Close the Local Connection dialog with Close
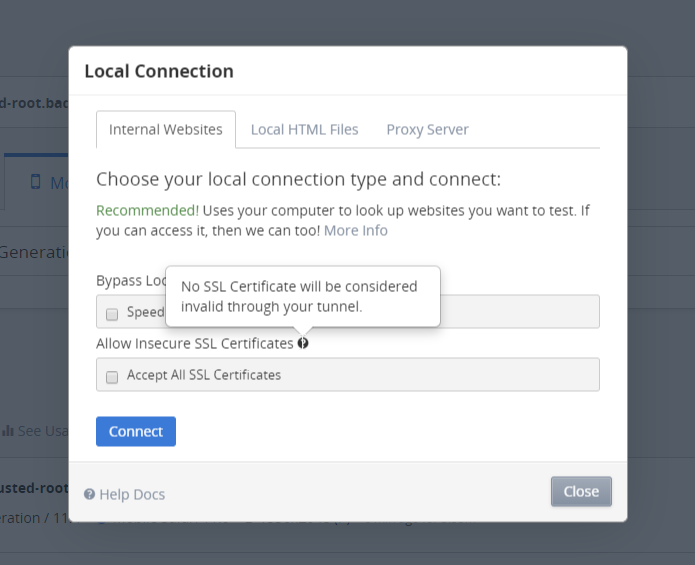The height and width of the screenshot is (565, 695). click(x=581, y=491)
